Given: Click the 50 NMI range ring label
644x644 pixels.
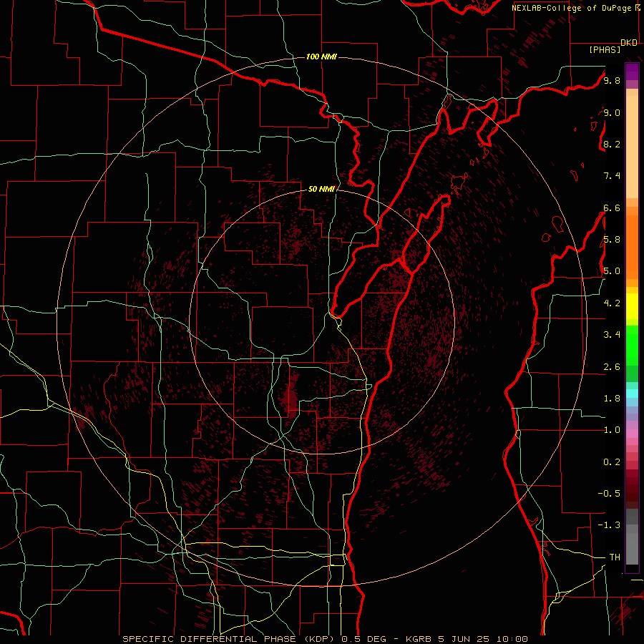Looking at the screenshot, I should point(321,189).
